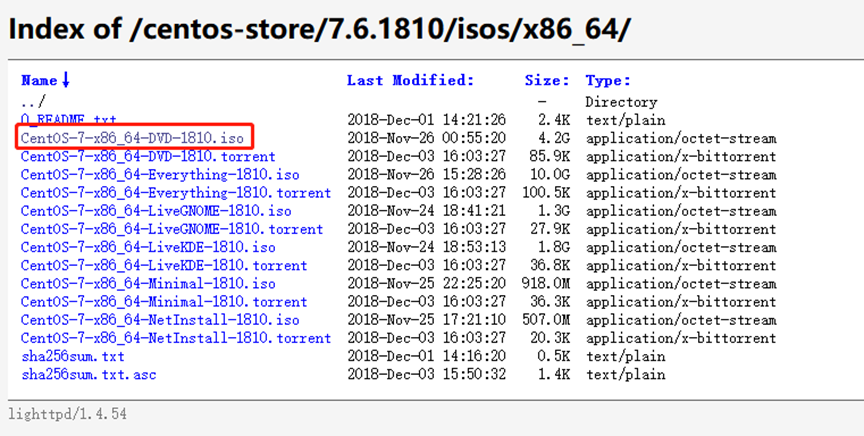Click the 85.9K size value
Viewport: 864px width, 436px height.
pyautogui.click(x=550, y=157)
